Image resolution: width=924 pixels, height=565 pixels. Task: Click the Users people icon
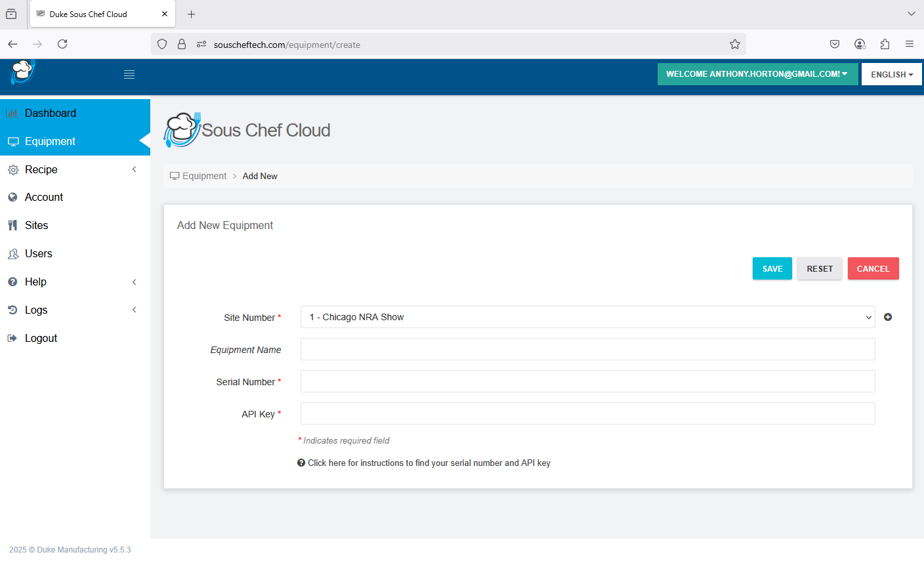(x=13, y=254)
